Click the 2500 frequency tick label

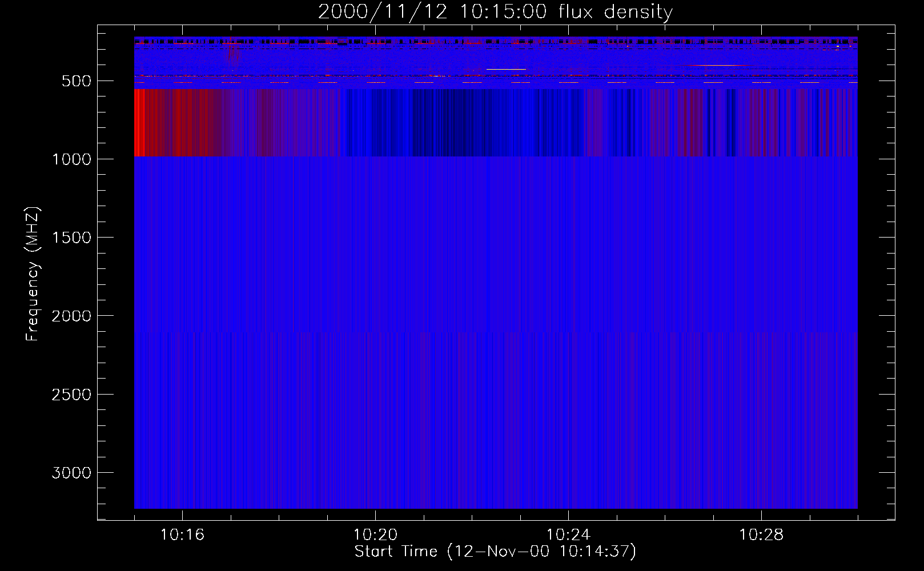click(71, 395)
